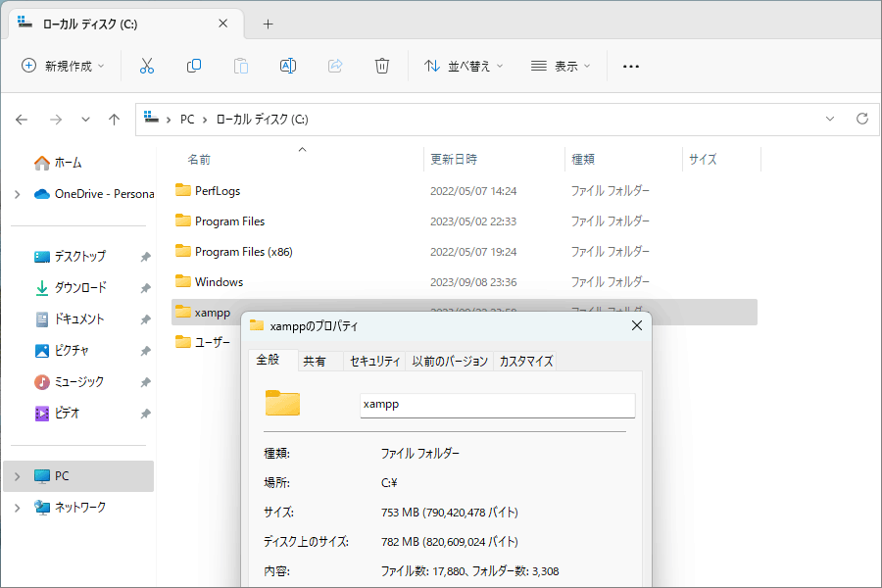The height and width of the screenshot is (588, 882).
Task: Go up one folder level arrow
Action: (115, 120)
